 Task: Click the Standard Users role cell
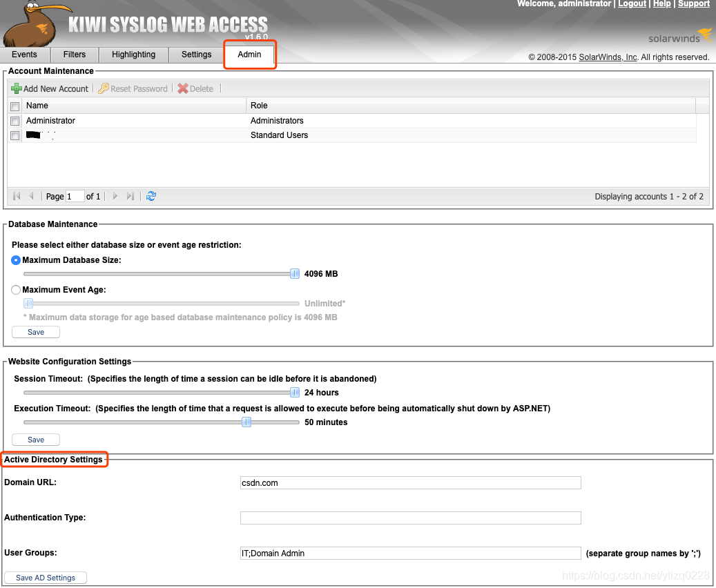pyautogui.click(x=280, y=135)
